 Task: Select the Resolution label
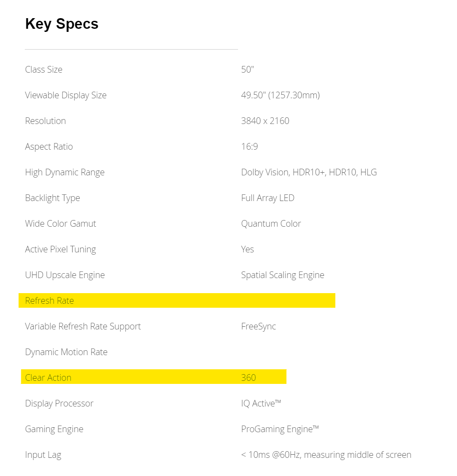(x=45, y=121)
